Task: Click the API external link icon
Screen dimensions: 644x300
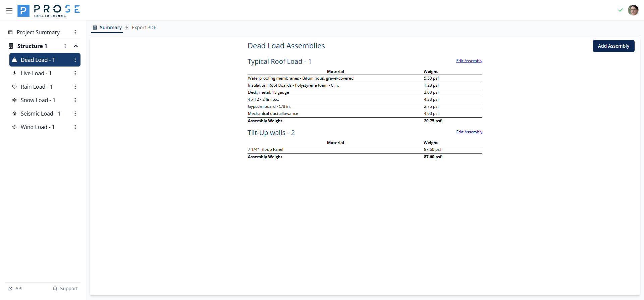Action: tap(10, 289)
